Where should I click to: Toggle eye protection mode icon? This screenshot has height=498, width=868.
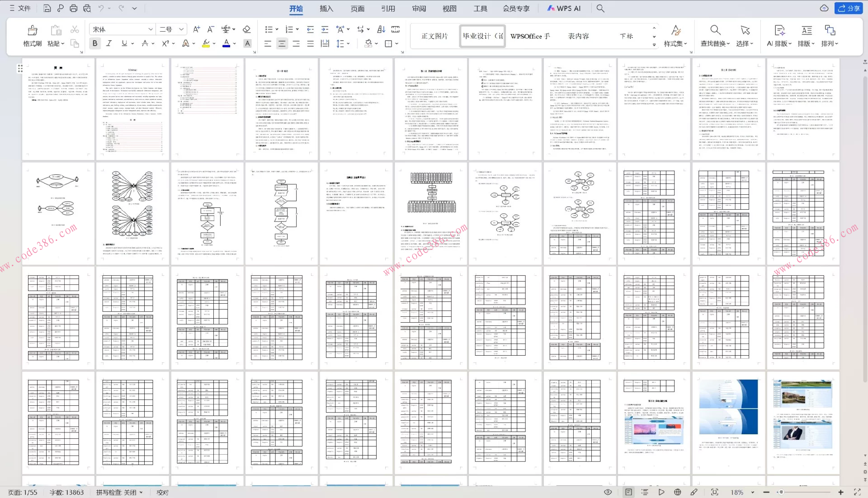[x=608, y=492]
